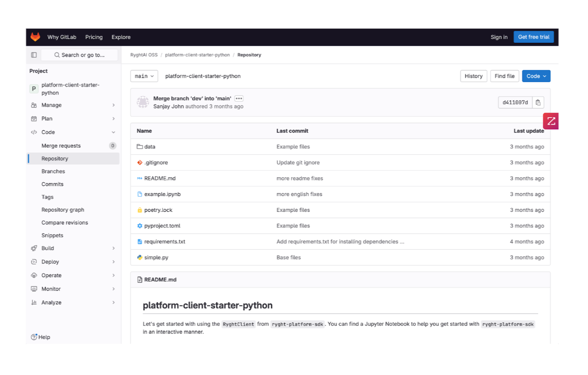588x375 pixels.
Task: Click the Search or go to field
Action: tap(80, 54)
